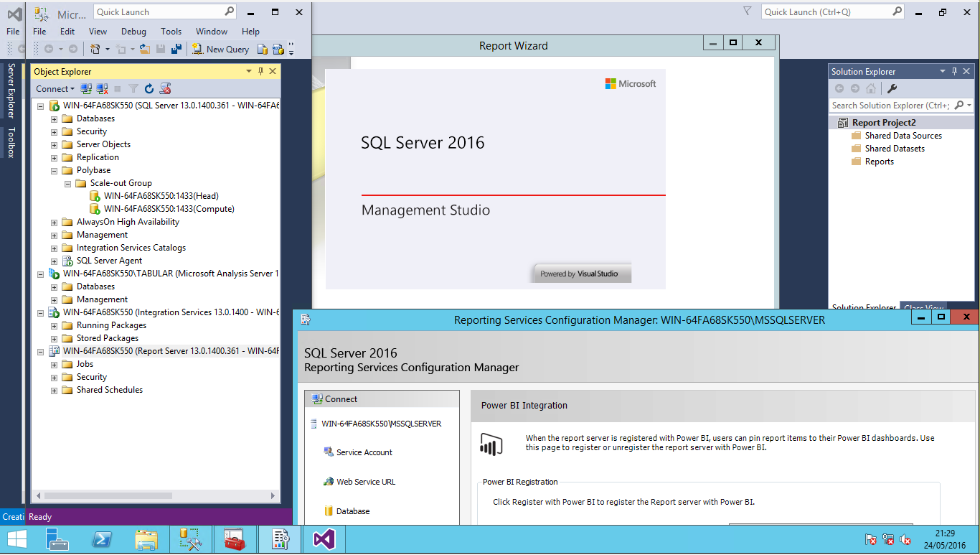Open the Debug menu
980x555 pixels.
click(x=133, y=31)
